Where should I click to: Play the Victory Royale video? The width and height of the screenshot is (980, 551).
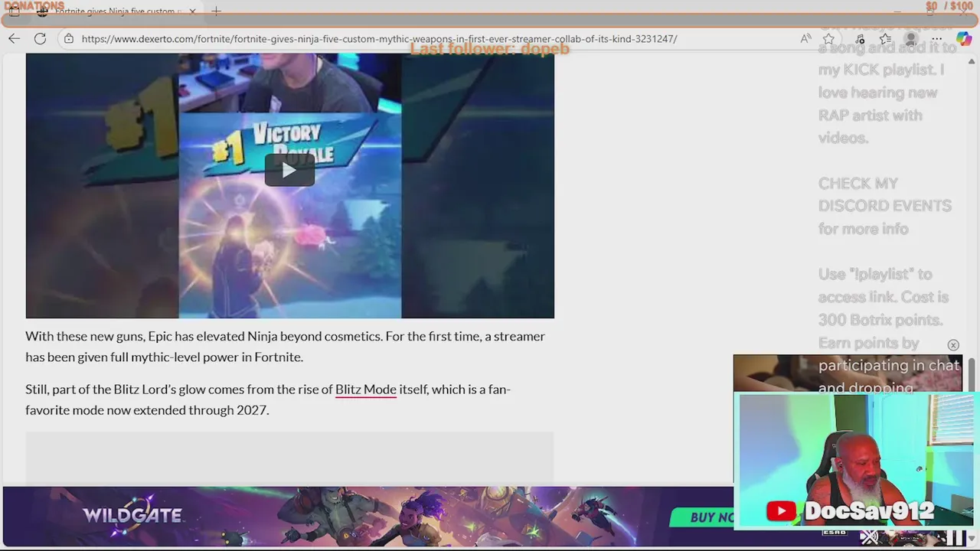(x=289, y=170)
